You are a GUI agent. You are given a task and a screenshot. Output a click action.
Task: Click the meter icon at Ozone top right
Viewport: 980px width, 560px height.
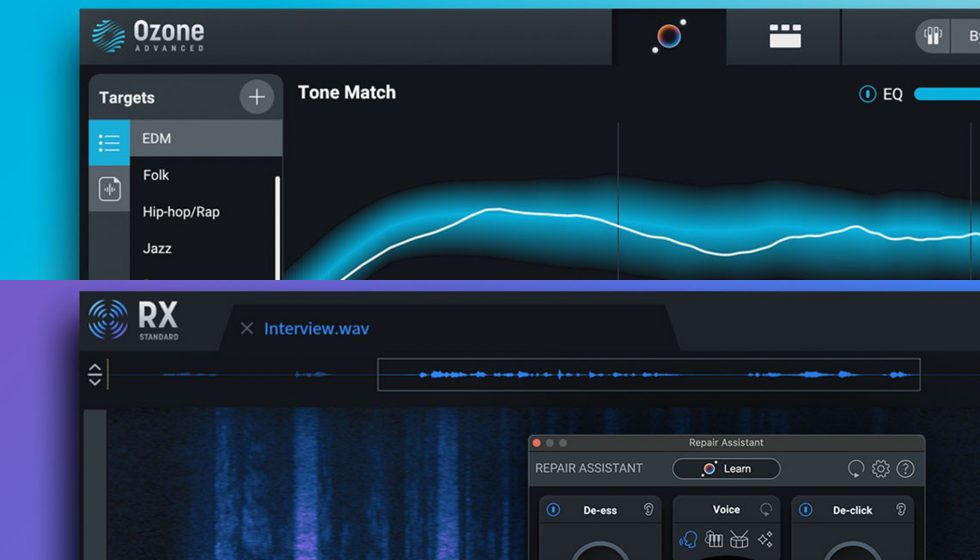[932, 36]
